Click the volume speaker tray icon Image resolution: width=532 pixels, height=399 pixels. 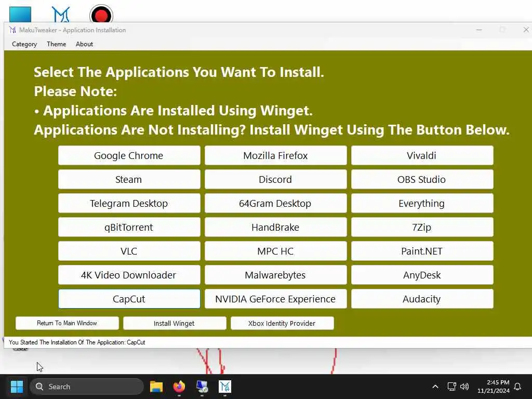464,387
